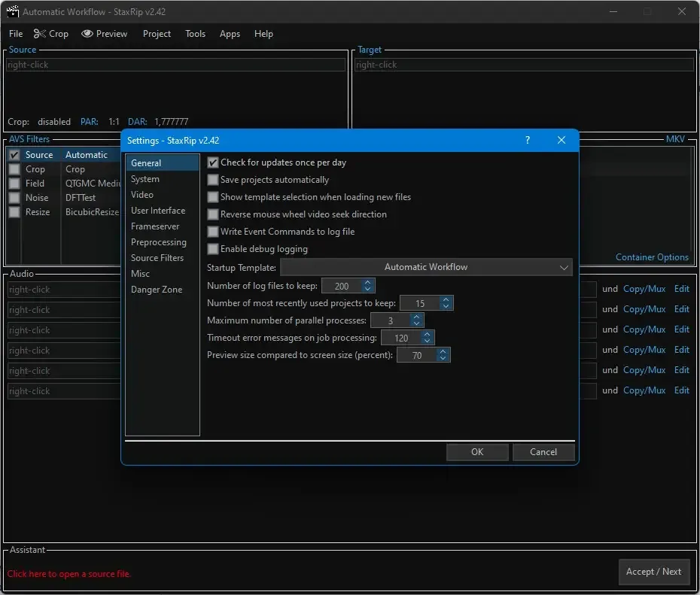The width and height of the screenshot is (700, 595).
Task: Close the Settings dialog with the X icon
Action: 562,141
